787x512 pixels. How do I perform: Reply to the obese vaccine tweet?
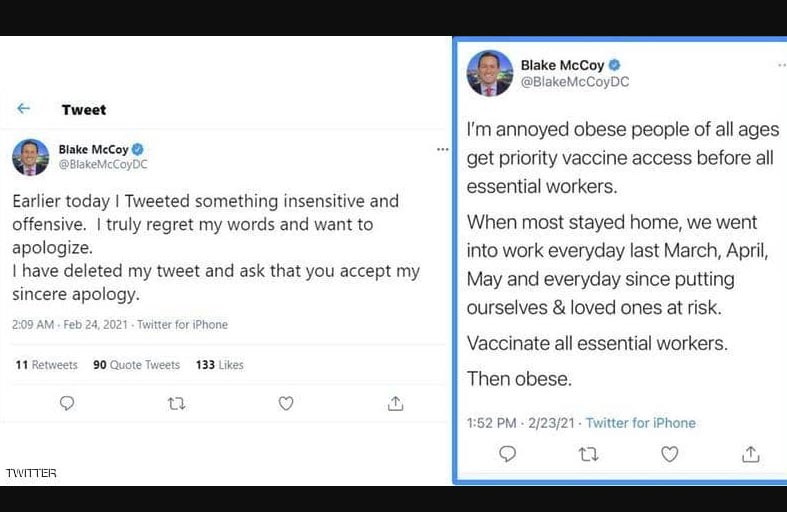point(507,454)
